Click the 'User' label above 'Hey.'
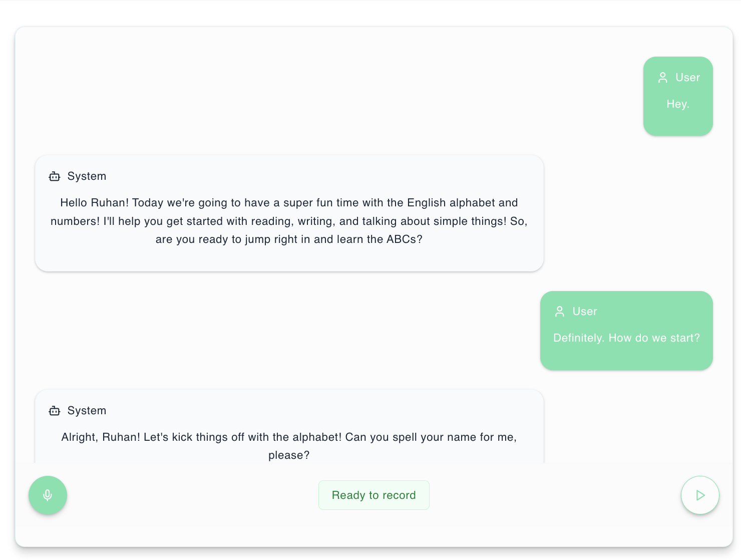741x560 pixels. click(688, 78)
